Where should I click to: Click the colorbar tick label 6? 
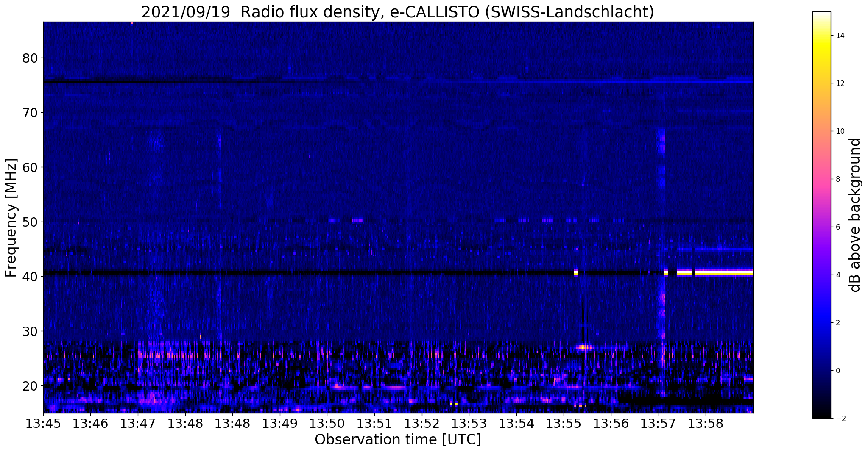(x=837, y=227)
